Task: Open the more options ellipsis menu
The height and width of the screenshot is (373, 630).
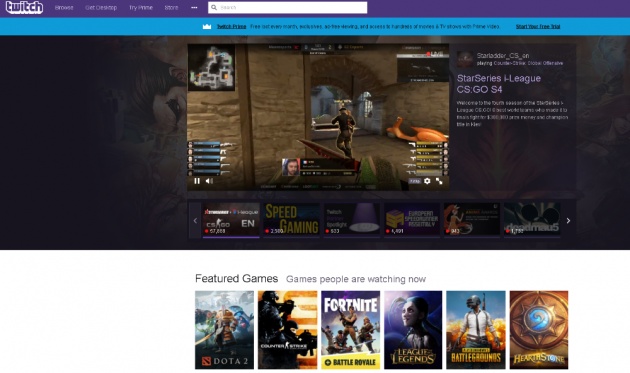Action: (x=194, y=8)
